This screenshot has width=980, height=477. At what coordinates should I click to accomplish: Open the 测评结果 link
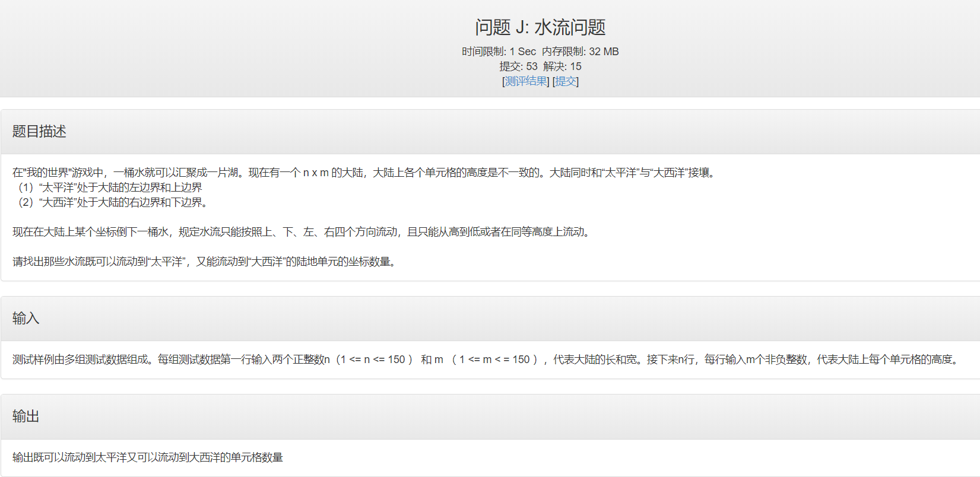[x=526, y=81]
